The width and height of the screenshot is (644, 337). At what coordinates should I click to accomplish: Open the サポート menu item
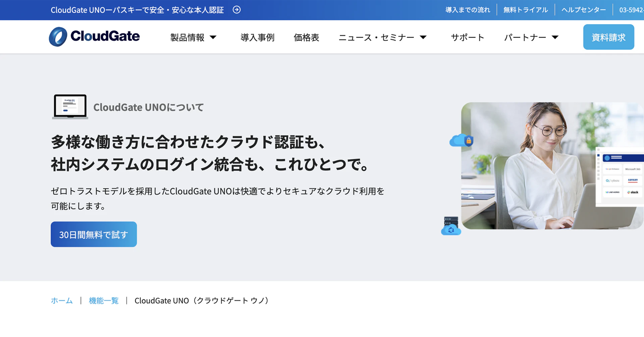(468, 37)
